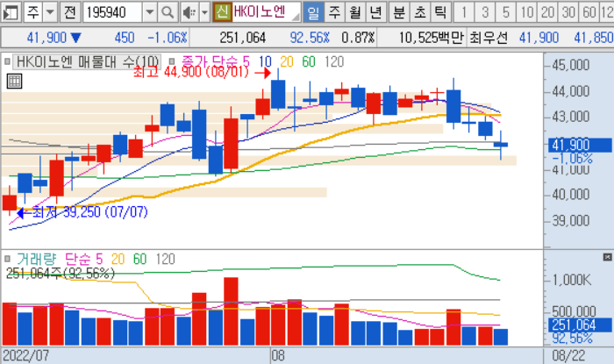Click the stock search magnifier icon
Viewport: 614px width, 364px height.
click(168, 12)
